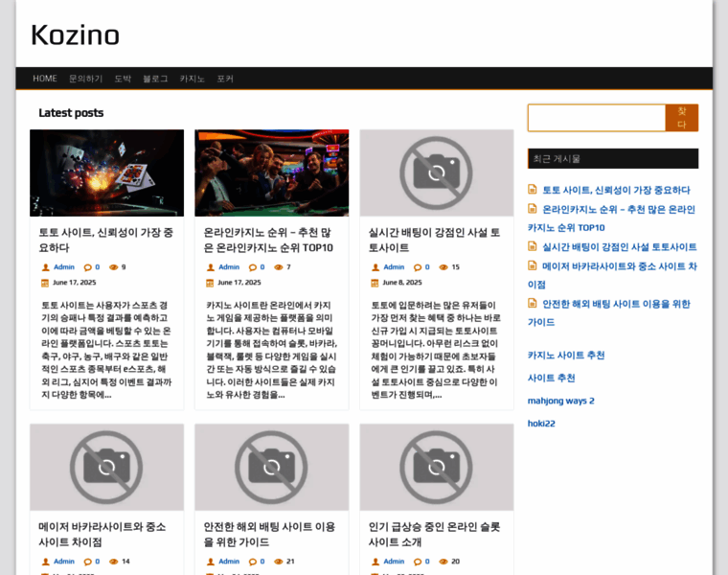Open sidebar link hoki22
This screenshot has width=728, height=575.
pos(541,424)
